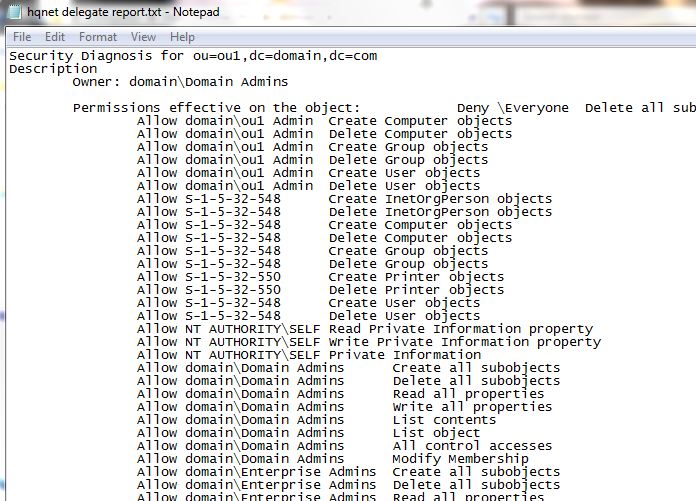Click the Domain Admins 'Read all properties' line

(340, 394)
